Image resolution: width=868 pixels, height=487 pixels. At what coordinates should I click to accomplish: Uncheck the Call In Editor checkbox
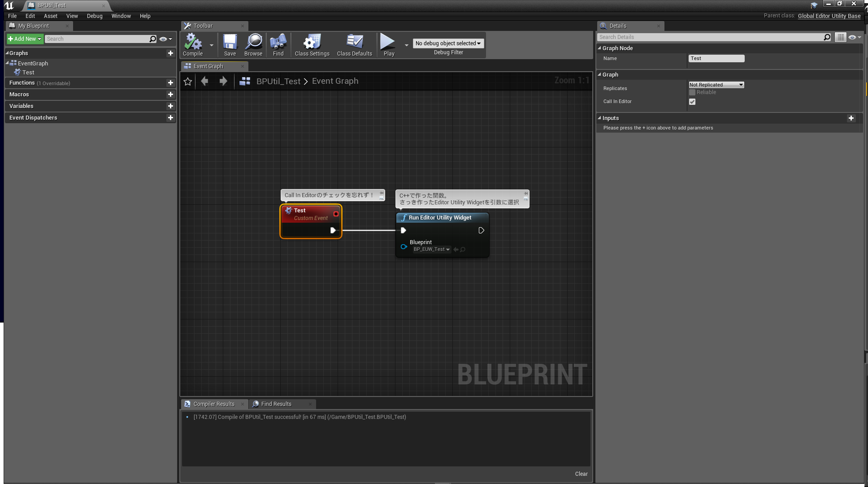(692, 102)
